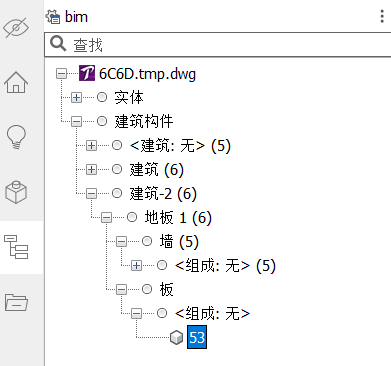Select the <建筑: 无> (5) tree item

click(180, 146)
